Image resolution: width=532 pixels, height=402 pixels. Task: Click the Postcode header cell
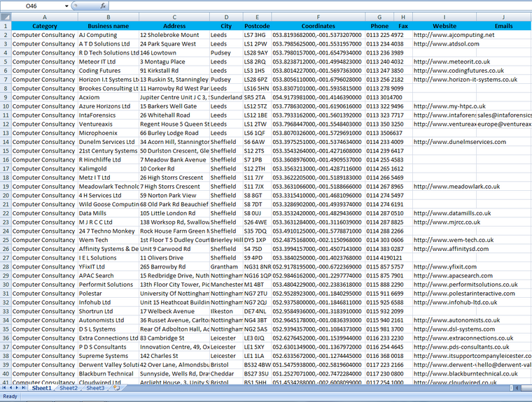[x=257, y=26]
